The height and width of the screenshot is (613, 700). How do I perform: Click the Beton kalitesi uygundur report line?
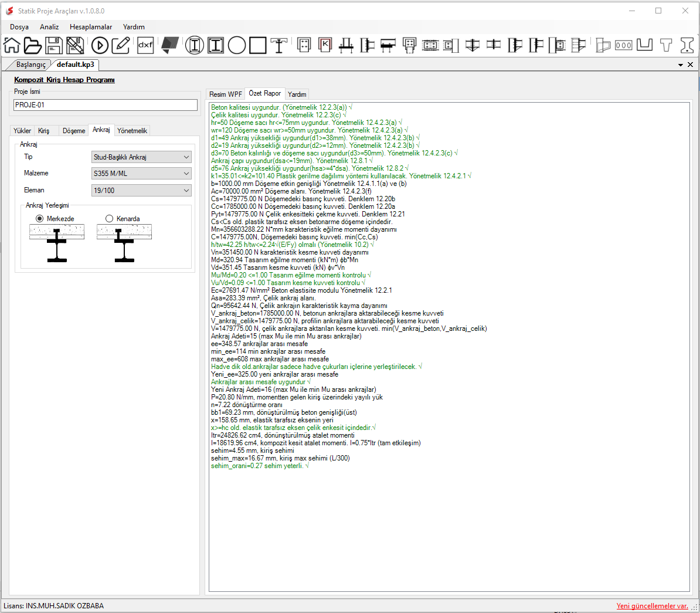pos(281,107)
